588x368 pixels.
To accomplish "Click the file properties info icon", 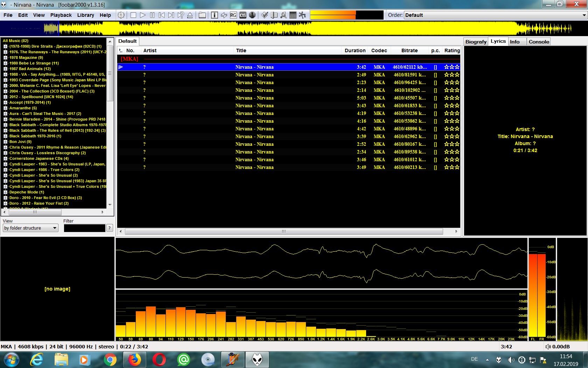I will click(215, 15).
